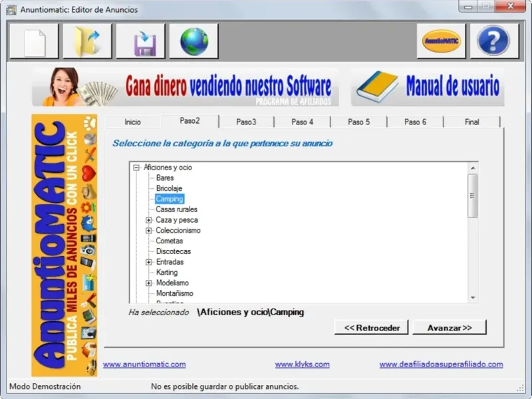532x399 pixels.
Task: Select the Aficiones y ocio category
Action: (x=168, y=168)
